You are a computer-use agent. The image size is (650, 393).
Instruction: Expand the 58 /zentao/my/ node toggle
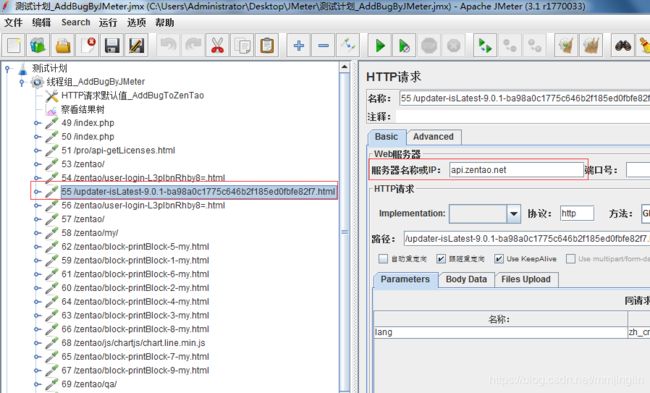click(x=37, y=233)
